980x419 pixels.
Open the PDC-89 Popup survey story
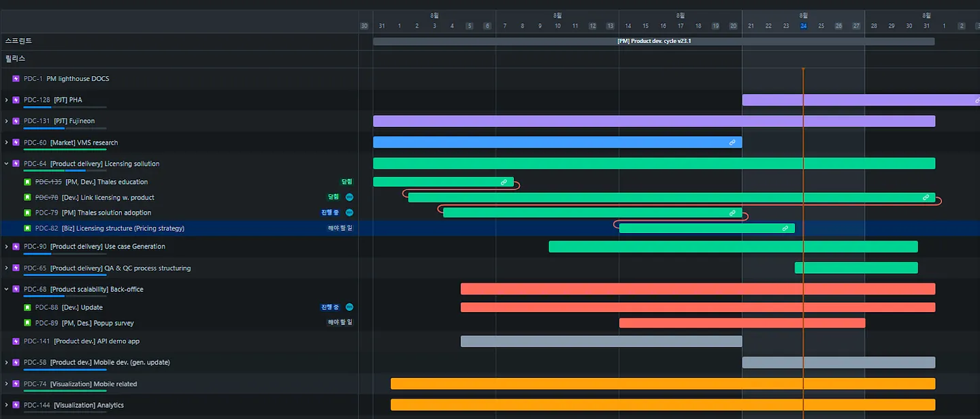click(x=97, y=324)
